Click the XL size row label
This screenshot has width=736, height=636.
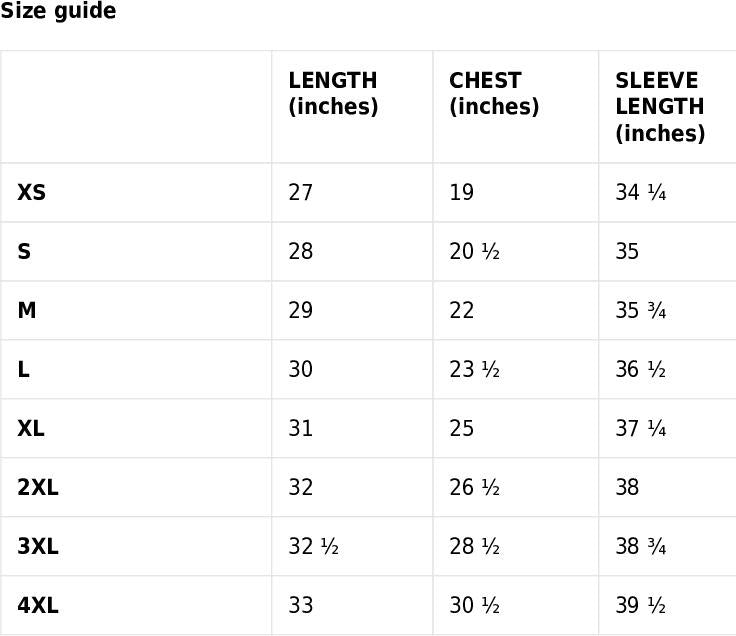pyautogui.click(x=31, y=429)
